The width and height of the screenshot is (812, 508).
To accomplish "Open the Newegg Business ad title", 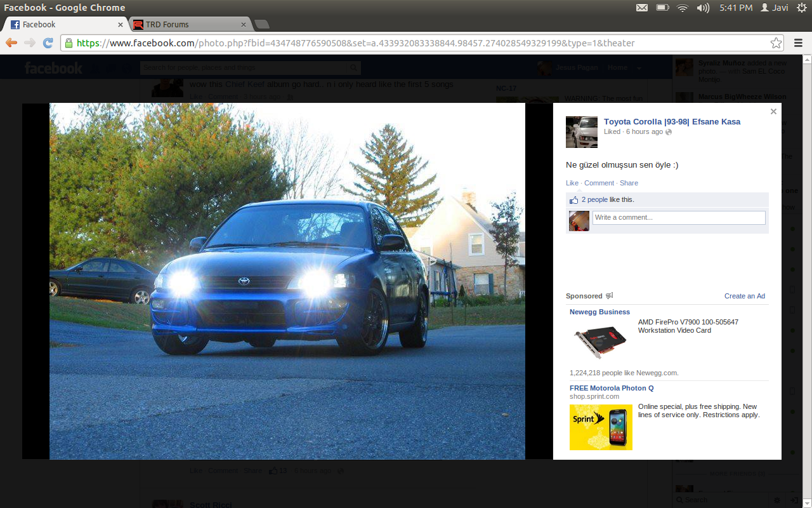I will [x=599, y=312].
